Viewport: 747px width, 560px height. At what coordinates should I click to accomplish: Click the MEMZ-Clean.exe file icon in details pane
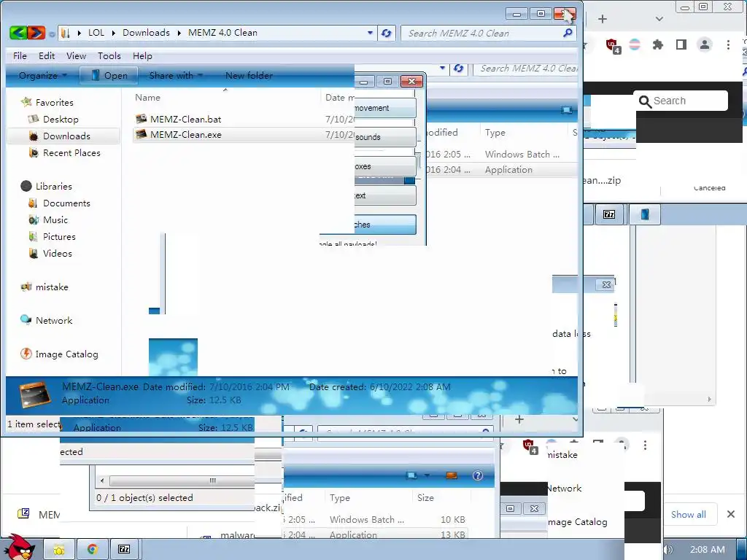tap(35, 394)
